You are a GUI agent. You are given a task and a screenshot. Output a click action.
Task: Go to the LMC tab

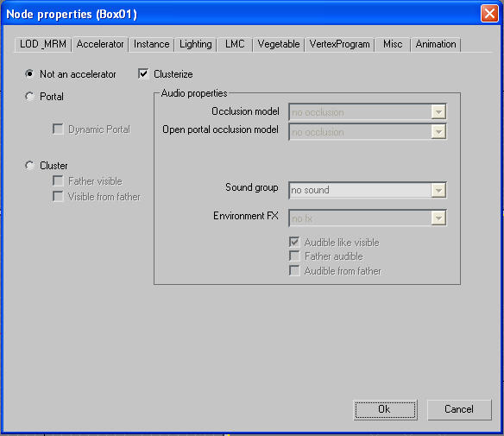(x=235, y=44)
